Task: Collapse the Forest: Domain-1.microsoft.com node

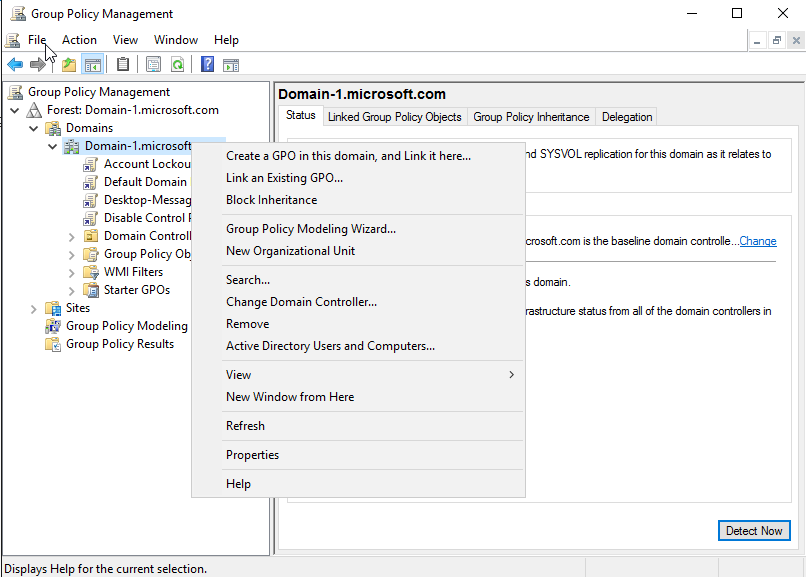Action: click(x=14, y=110)
